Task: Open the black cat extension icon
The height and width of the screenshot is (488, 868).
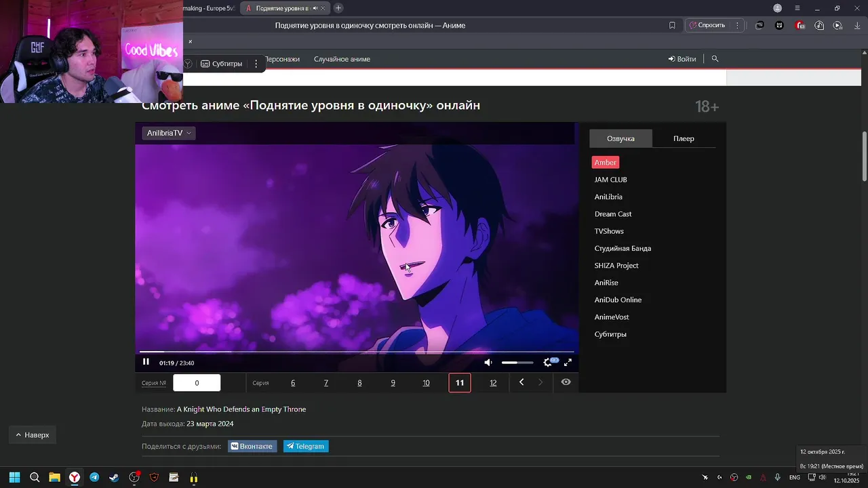Action: (x=779, y=25)
